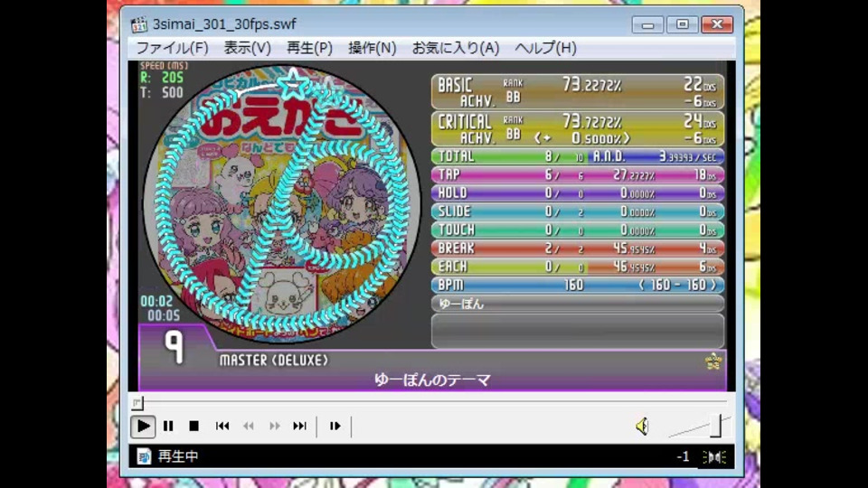Click the rewind button
Image resolution: width=868 pixels, height=488 pixels.
coord(249,426)
